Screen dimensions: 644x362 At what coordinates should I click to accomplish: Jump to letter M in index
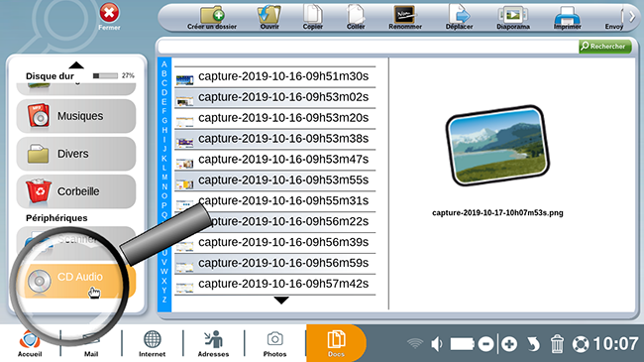click(x=164, y=177)
